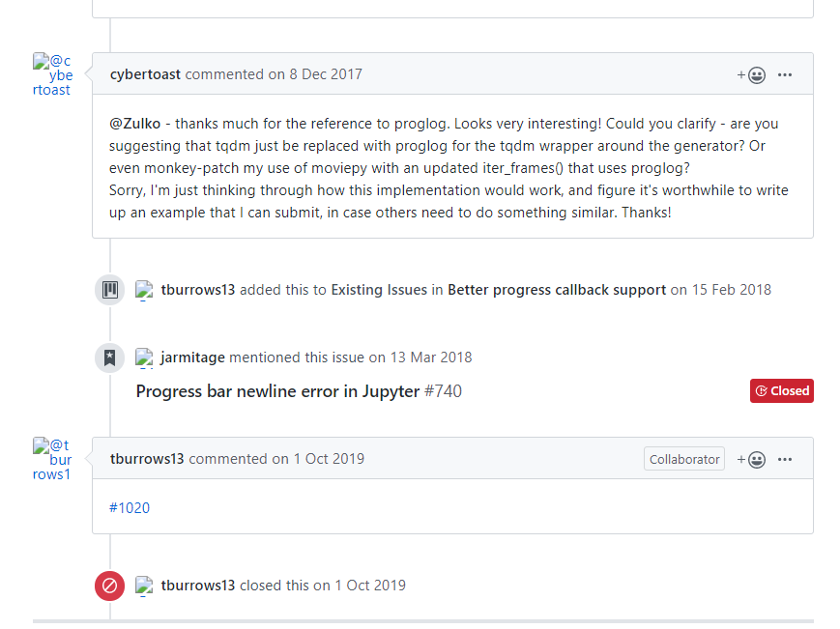Click the project board timeline icon
This screenshot has height=629, width=840.
(x=110, y=290)
